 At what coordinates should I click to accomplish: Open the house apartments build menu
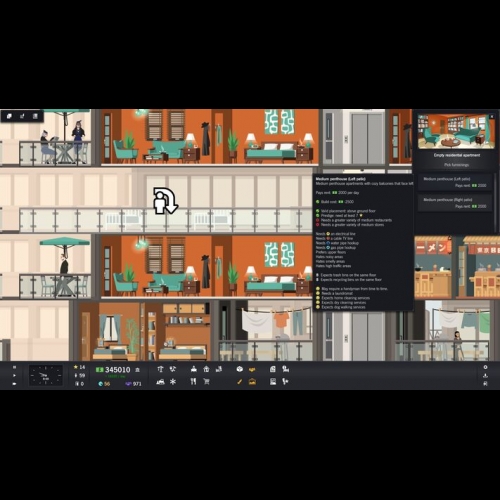(x=206, y=369)
